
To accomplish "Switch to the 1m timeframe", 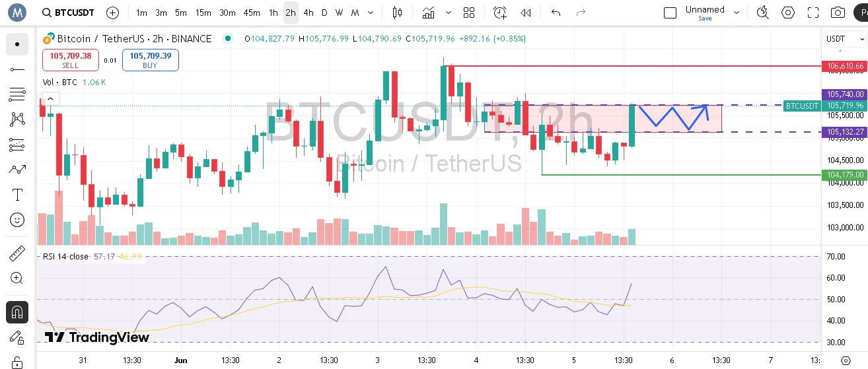I will tap(141, 13).
